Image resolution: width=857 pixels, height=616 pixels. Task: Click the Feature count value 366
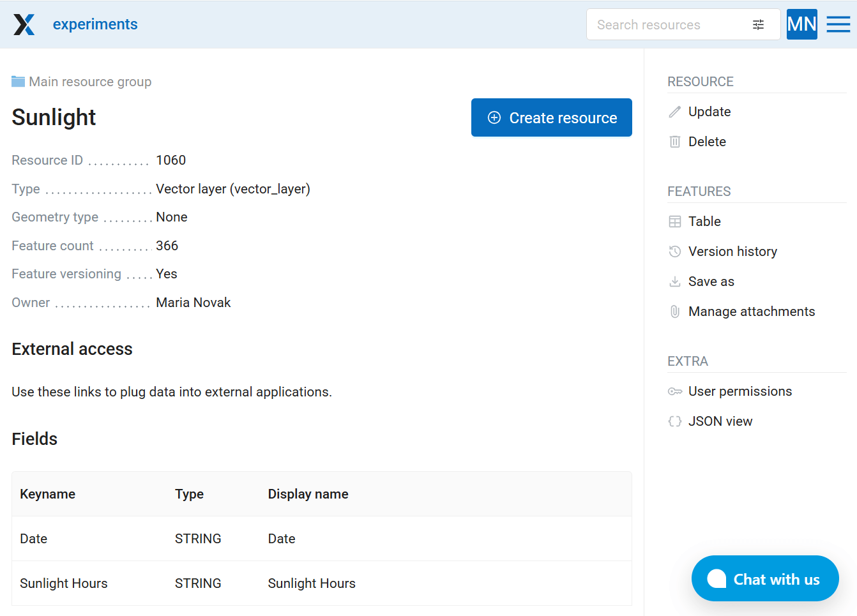click(x=167, y=246)
